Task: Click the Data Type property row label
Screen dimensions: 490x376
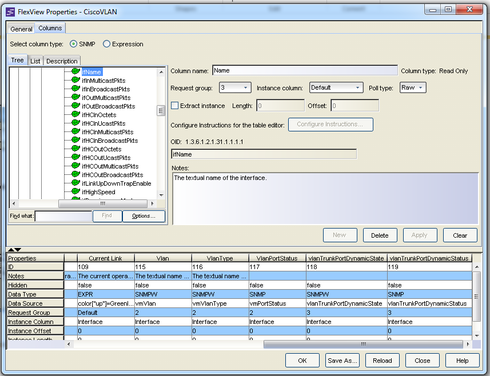Action: click(35, 294)
